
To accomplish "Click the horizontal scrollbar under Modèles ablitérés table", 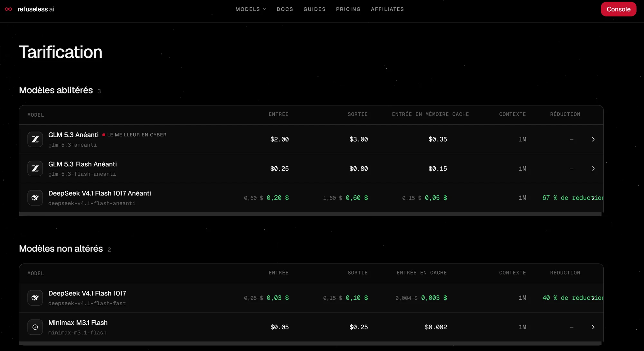I will click(310, 214).
